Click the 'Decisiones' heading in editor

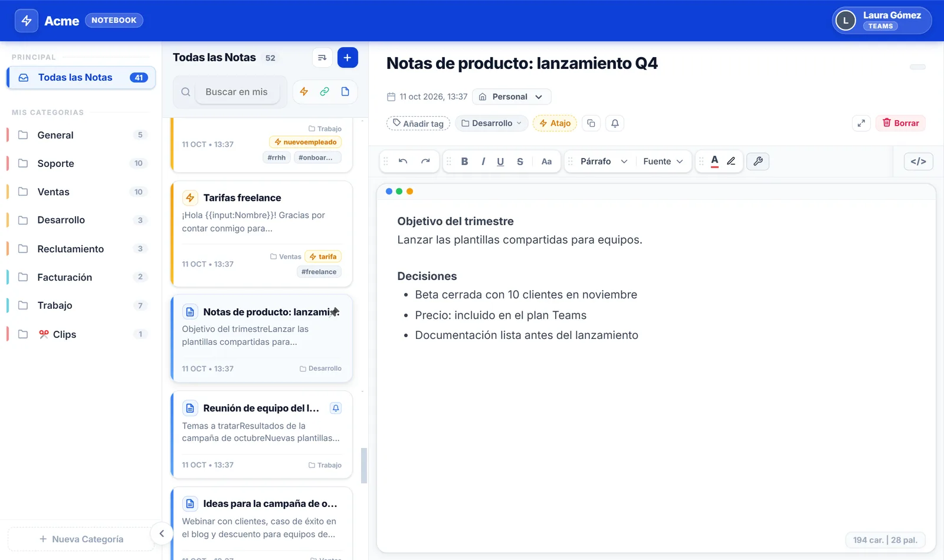(x=427, y=276)
